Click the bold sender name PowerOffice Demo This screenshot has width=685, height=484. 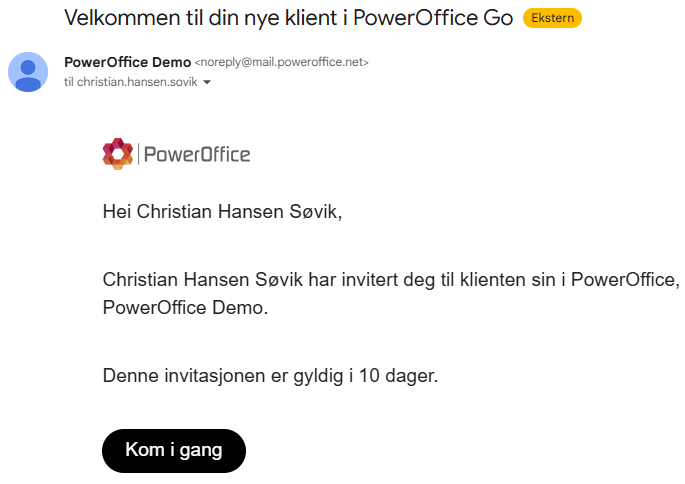click(128, 62)
